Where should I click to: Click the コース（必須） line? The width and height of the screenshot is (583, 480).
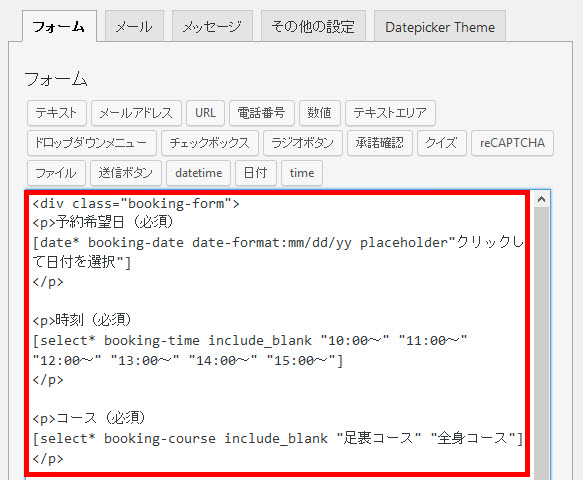89,418
